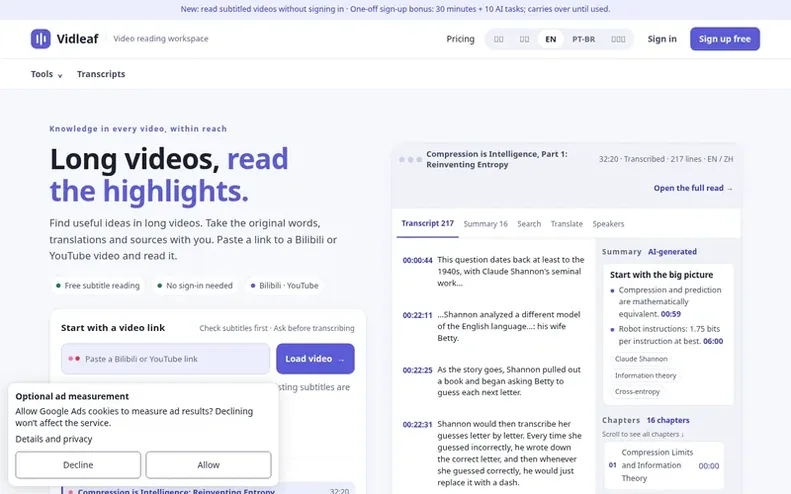Click summary timestamp 00:59

point(670,314)
